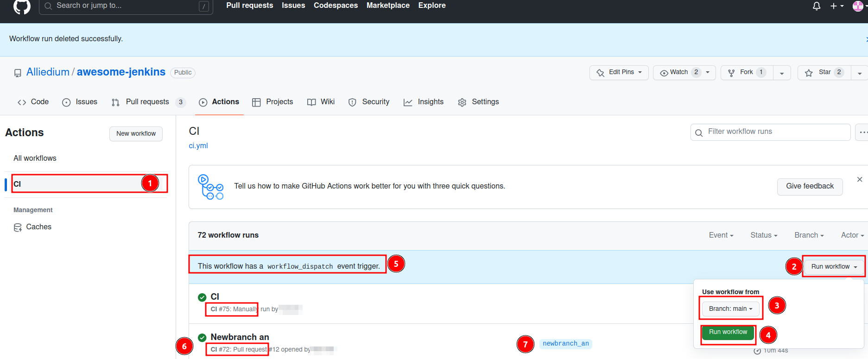Open the Fork dropdown arrow
Image resolution: width=868 pixels, height=359 pixels.
pos(782,73)
